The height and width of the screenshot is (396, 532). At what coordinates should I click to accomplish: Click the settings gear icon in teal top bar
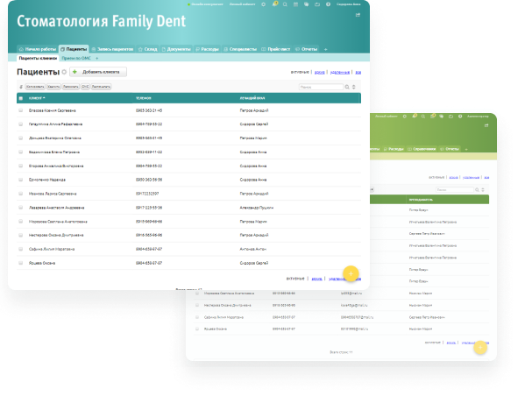tap(264, 4)
